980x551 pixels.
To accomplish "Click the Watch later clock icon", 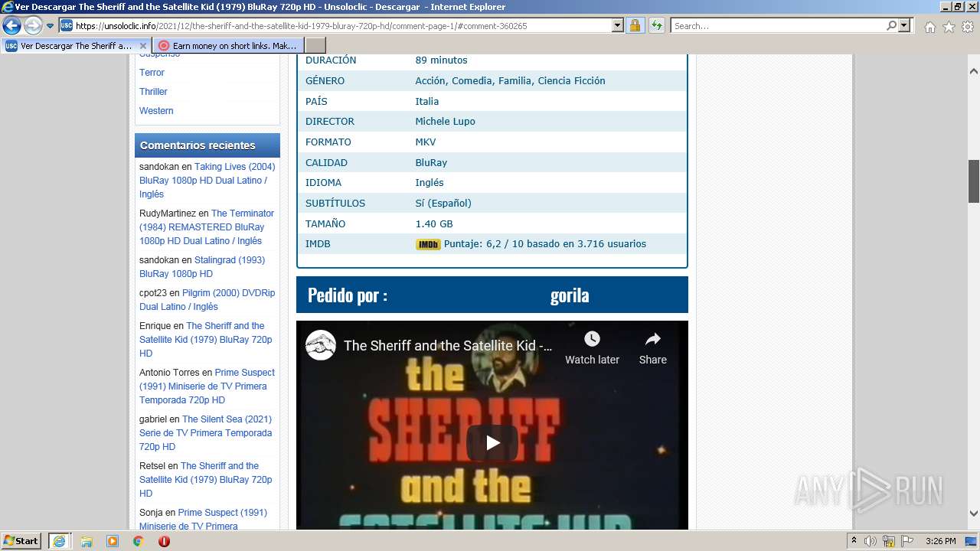I will pyautogui.click(x=592, y=339).
